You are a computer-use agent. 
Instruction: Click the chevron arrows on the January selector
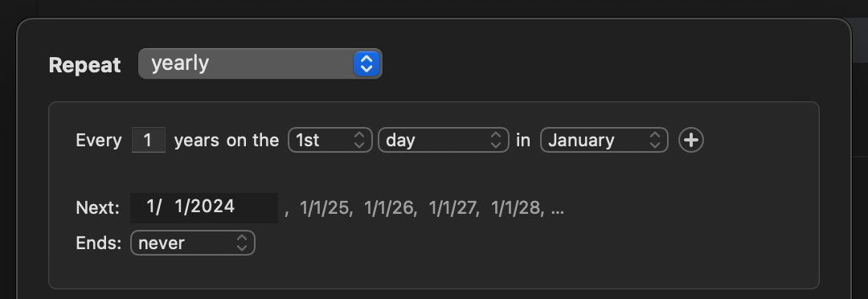[x=655, y=140]
